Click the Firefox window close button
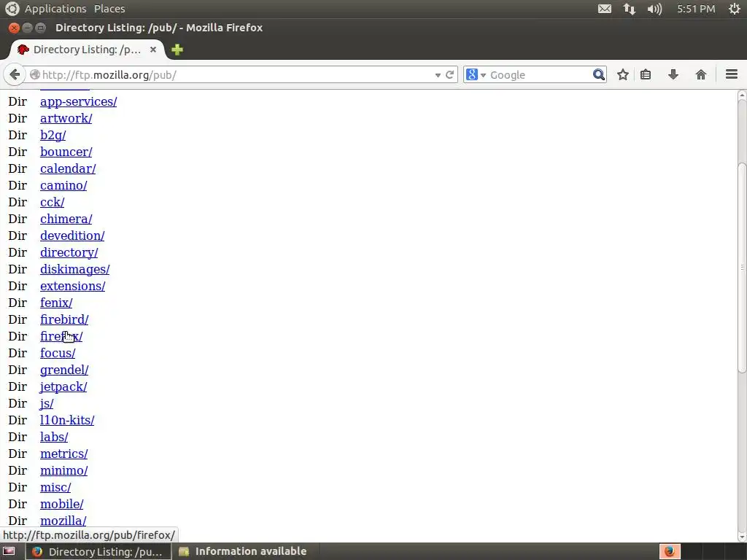Screen dimensions: 747x560 (14, 28)
